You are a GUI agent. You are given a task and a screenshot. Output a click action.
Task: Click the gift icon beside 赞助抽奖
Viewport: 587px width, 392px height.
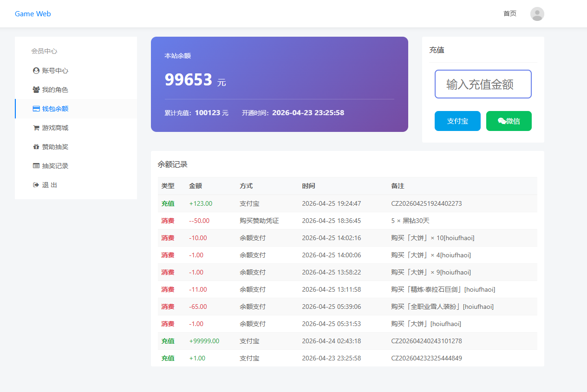36,147
